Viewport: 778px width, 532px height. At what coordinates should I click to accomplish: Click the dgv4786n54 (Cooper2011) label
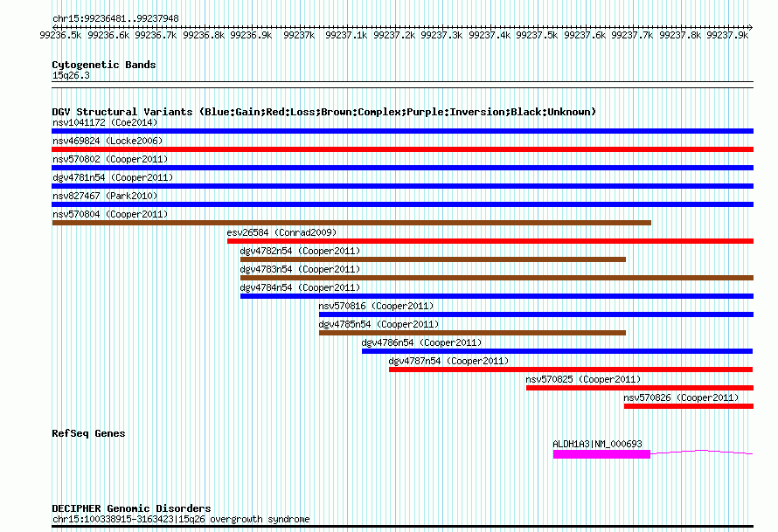(x=421, y=342)
